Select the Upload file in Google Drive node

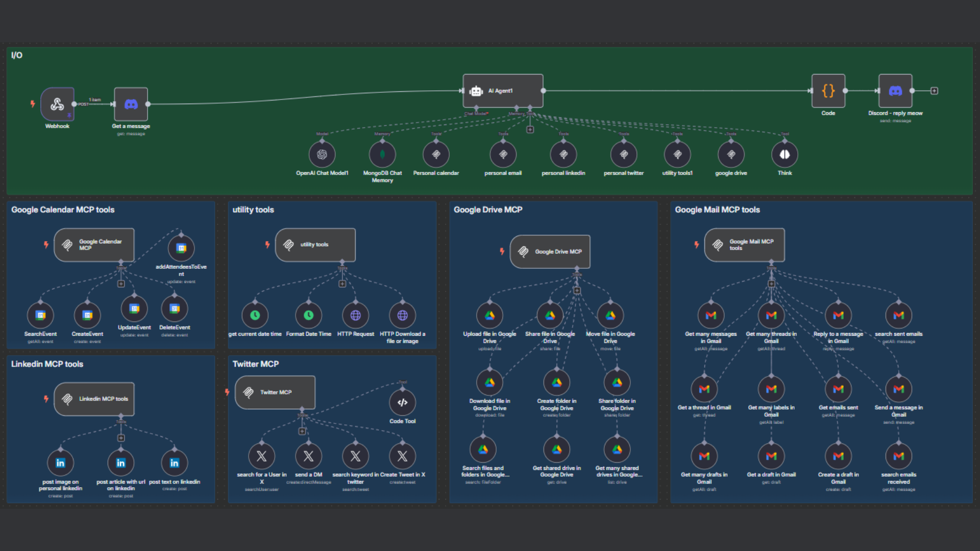click(489, 315)
